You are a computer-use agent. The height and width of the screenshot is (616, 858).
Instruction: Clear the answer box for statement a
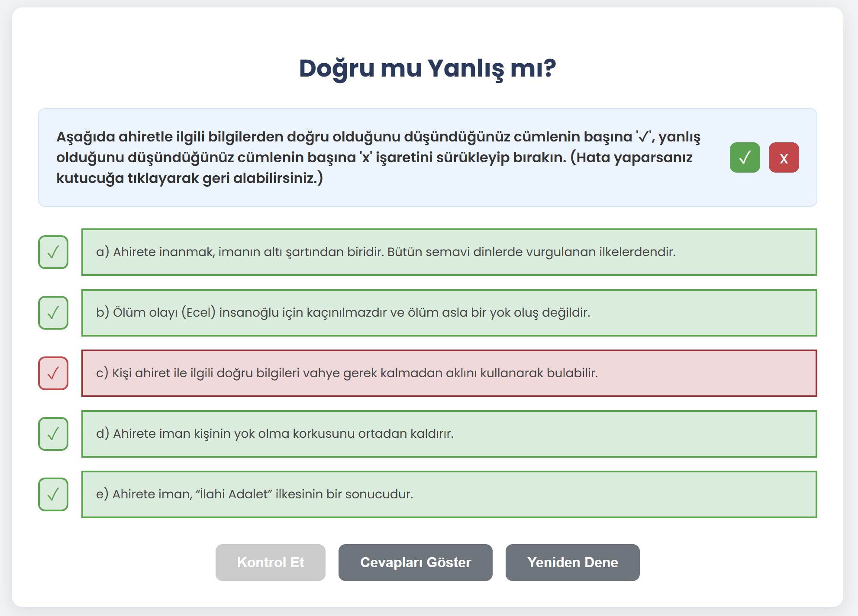click(53, 252)
